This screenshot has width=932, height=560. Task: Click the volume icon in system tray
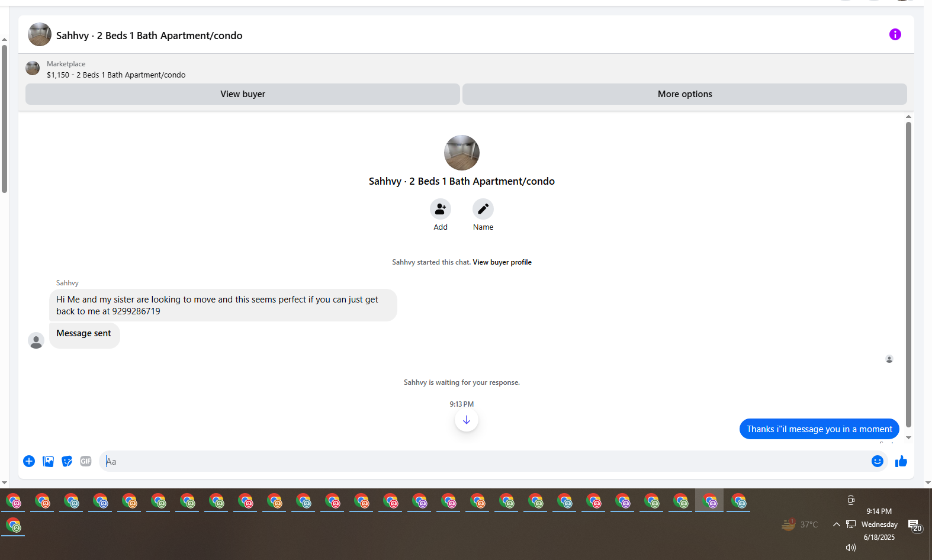[x=851, y=548]
